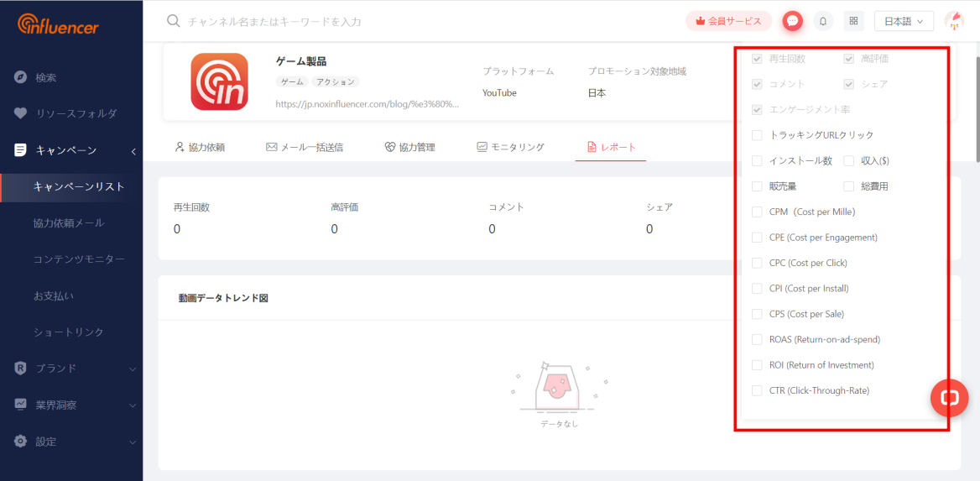980x481 pixels.
Task: Switch to the 協力依頼 tab
Action: [x=200, y=148]
